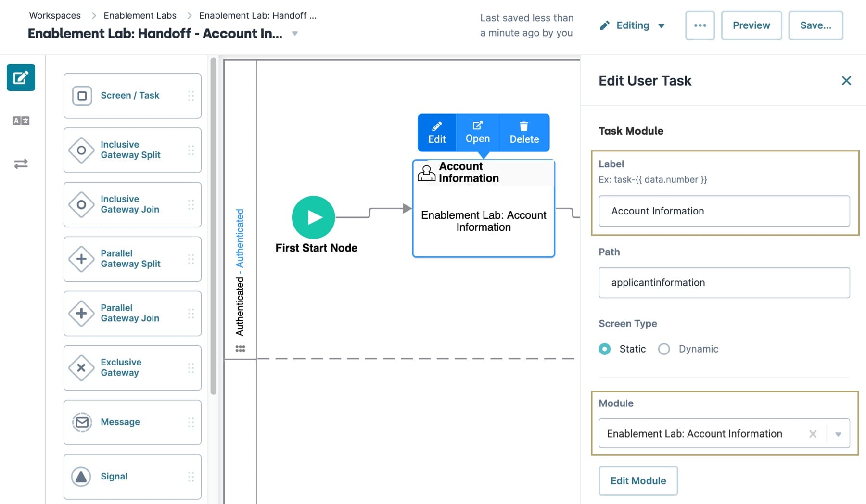Viewport: 866px width, 504px height.
Task: Click the Exclusive Gateway card label
Action: tap(121, 368)
